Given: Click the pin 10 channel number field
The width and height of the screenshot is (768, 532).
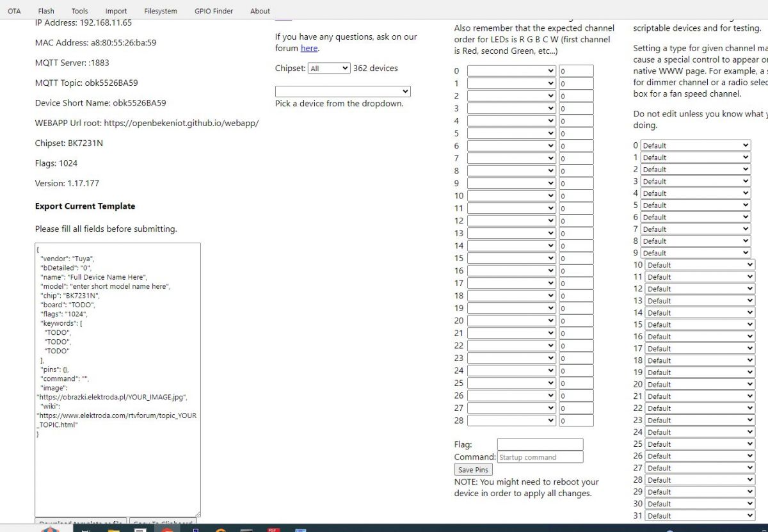Looking at the screenshot, I should [576, 196].
